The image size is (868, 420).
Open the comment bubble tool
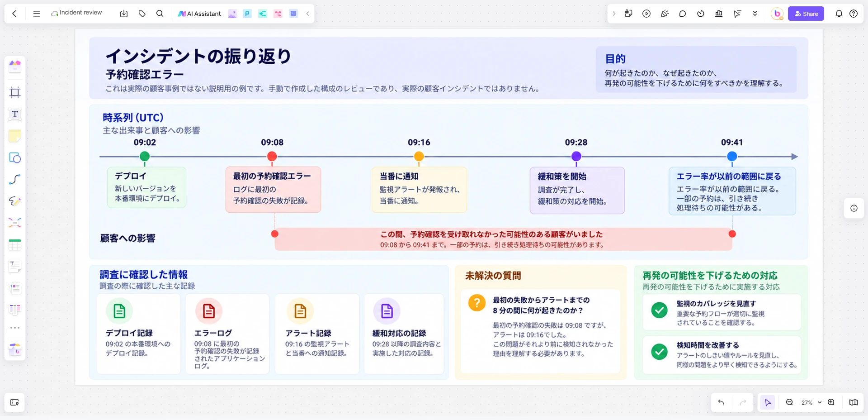click(x=683, y=14)
